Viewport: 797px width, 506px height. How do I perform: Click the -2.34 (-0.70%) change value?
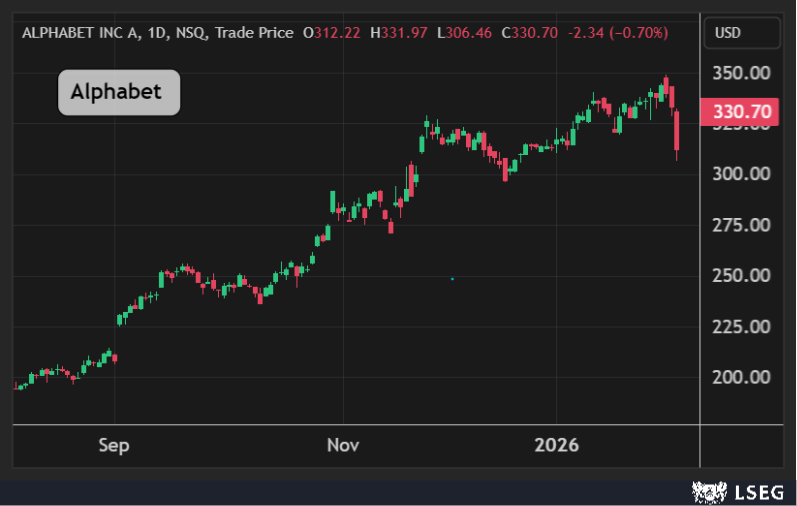click(x=618, y=33)
